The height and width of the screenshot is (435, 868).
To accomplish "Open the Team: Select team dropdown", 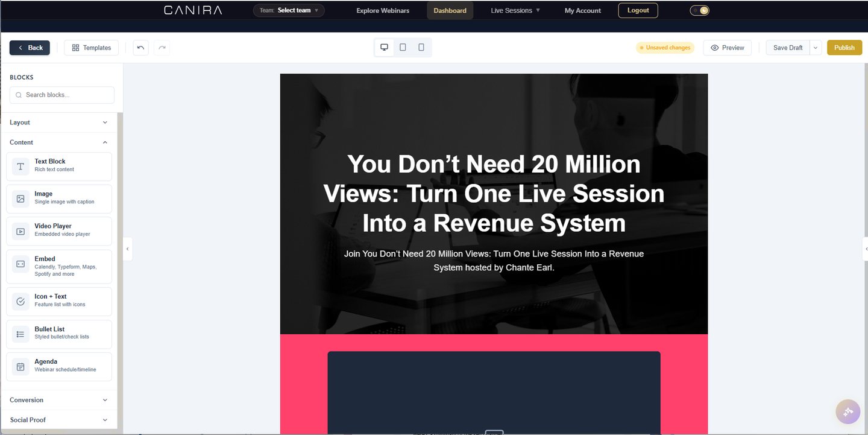I will click(289, 10).
